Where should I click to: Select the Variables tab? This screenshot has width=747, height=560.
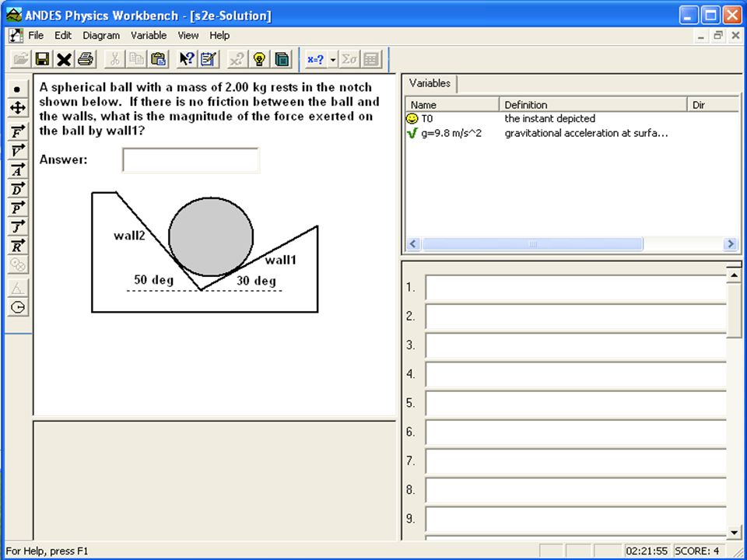pyautogui.click(x=430, y=83)
